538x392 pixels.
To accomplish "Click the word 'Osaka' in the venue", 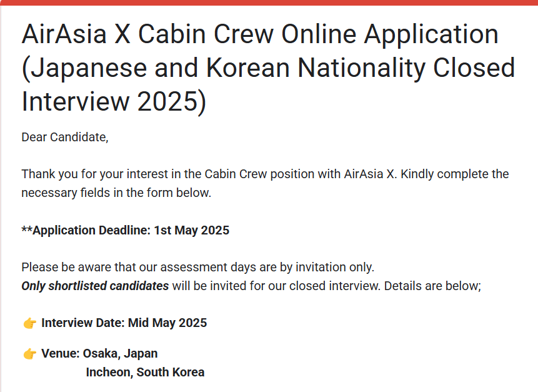I will (101, 353).
